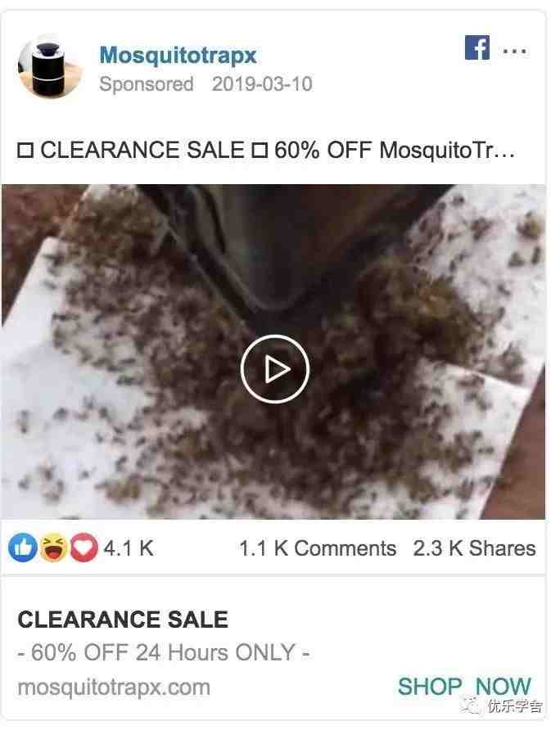The height and width of the screenshot is (730, 560).
Task: Click the Facebook logo icon
Action: pyautogui.click(x=477, y=47)
